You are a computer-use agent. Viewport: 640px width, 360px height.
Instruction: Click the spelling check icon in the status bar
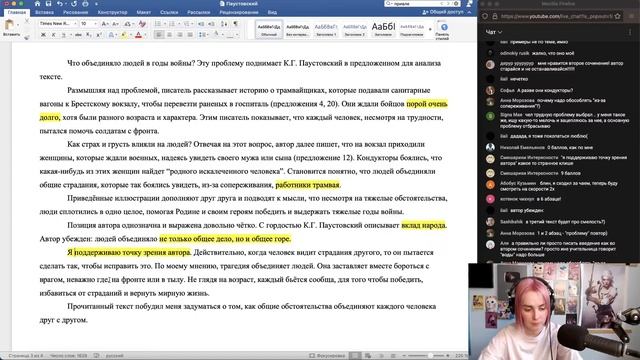pyautogui.click(x=96, y=356)
